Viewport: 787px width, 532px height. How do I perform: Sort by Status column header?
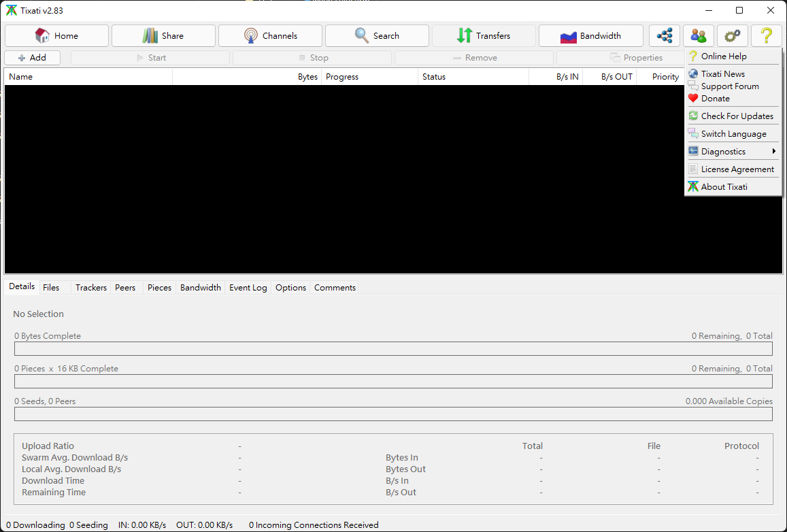tap(473, 77)
